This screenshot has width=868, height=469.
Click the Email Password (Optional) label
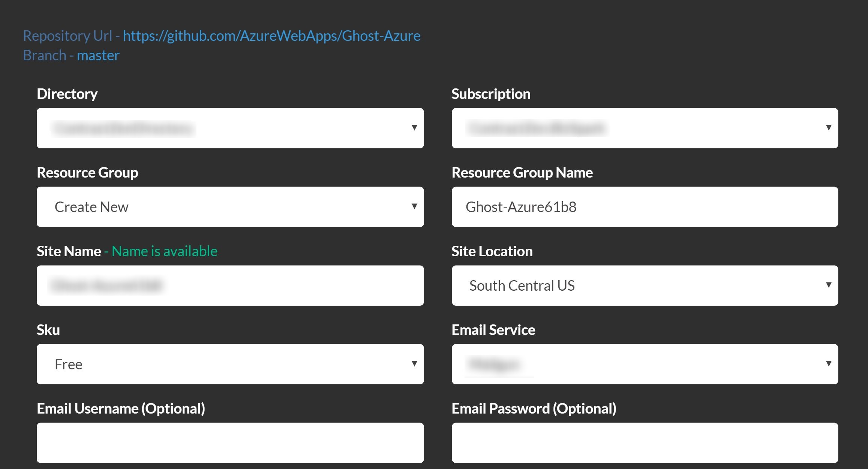pyautogui.click(x=534, y=409)
